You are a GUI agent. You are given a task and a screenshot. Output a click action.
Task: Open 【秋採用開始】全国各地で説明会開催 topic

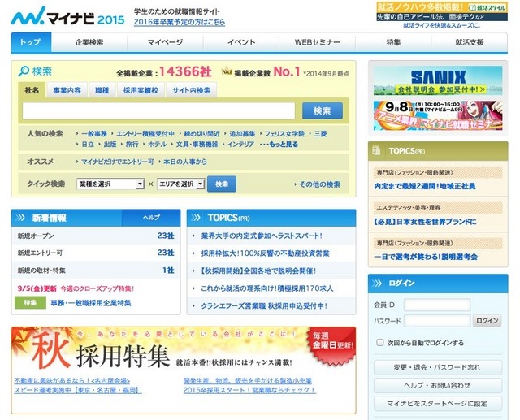click(x=258, y=271)
